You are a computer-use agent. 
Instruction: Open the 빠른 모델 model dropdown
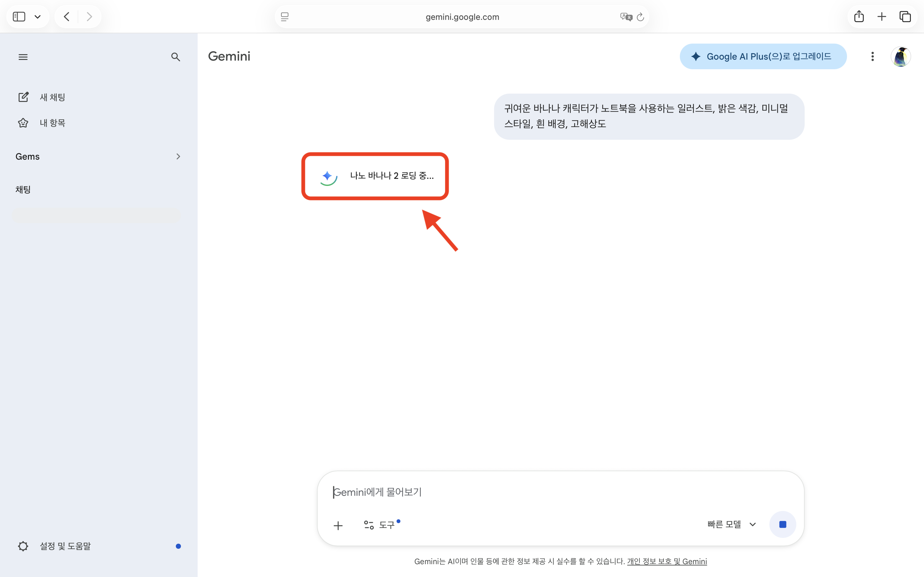731,524
